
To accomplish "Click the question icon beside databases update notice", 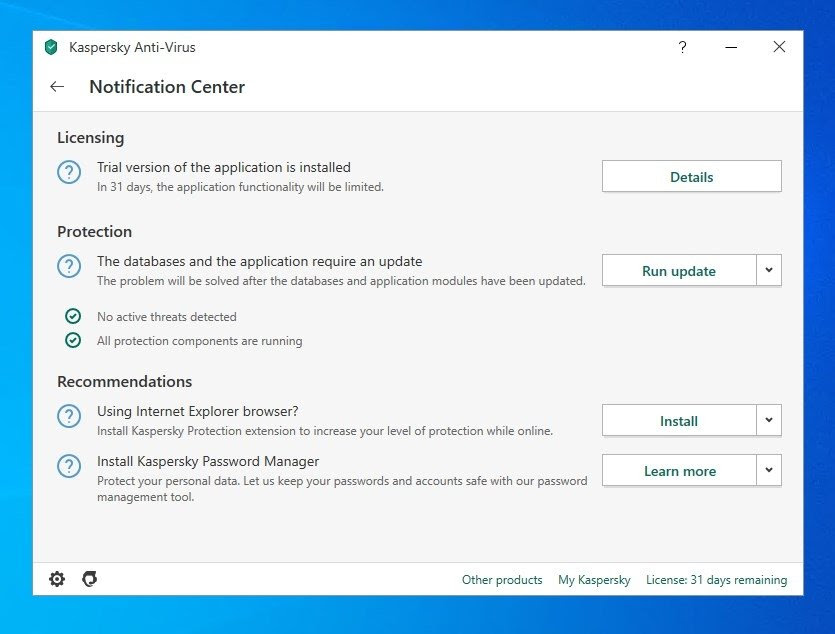I will (x=69, y=266).
